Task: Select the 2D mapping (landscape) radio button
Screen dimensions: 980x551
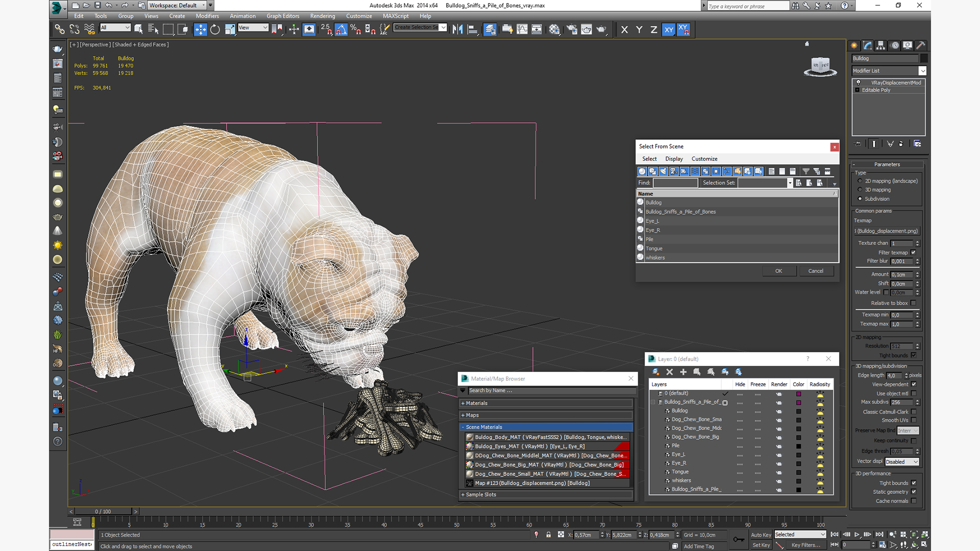Action: tap(860, 181)
